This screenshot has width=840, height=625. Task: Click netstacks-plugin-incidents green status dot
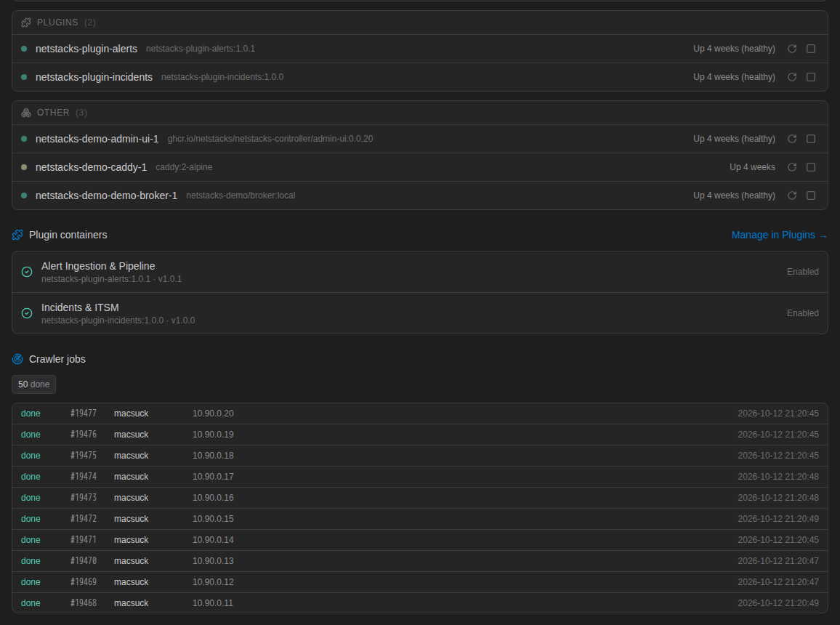coord(24,77)
